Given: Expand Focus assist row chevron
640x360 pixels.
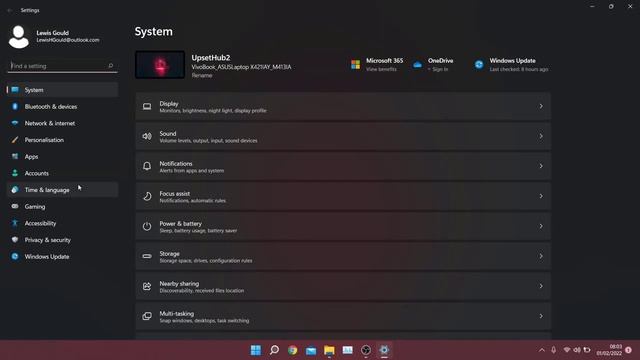Looking at the screenshot, I should click(x=541, y=196).
